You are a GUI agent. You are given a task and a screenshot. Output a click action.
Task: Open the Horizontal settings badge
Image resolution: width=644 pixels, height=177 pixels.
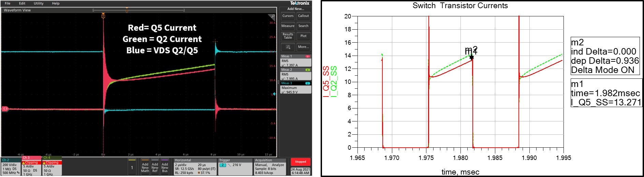pyautogui.click(x=195, y=167)
